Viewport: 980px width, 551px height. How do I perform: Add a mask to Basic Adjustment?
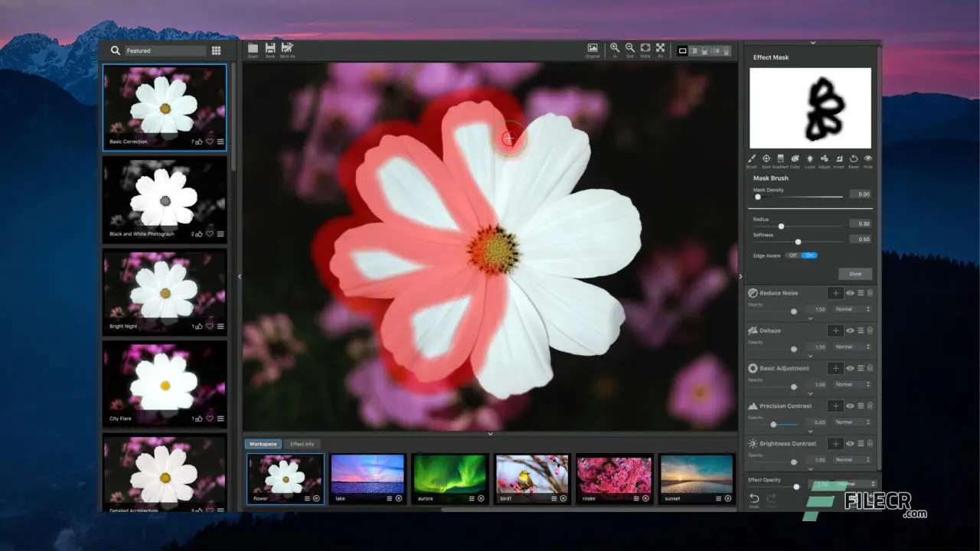point(835,368)
